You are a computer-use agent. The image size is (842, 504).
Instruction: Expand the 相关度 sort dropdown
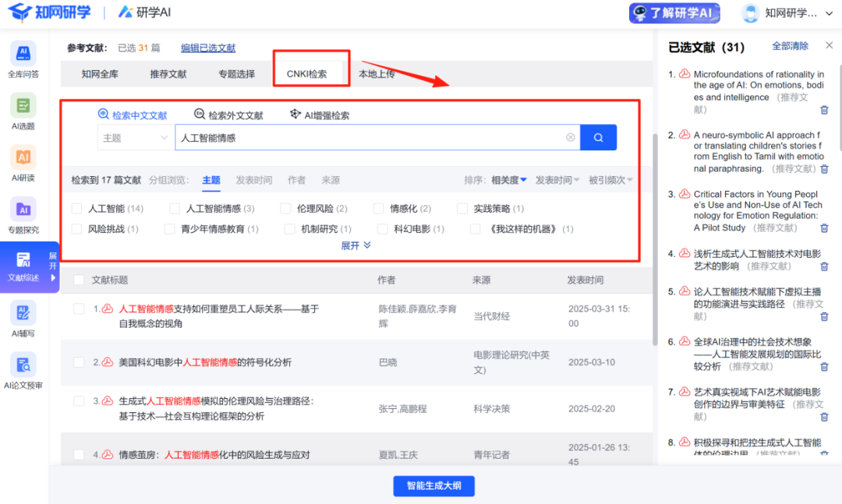tap(508, 180)
